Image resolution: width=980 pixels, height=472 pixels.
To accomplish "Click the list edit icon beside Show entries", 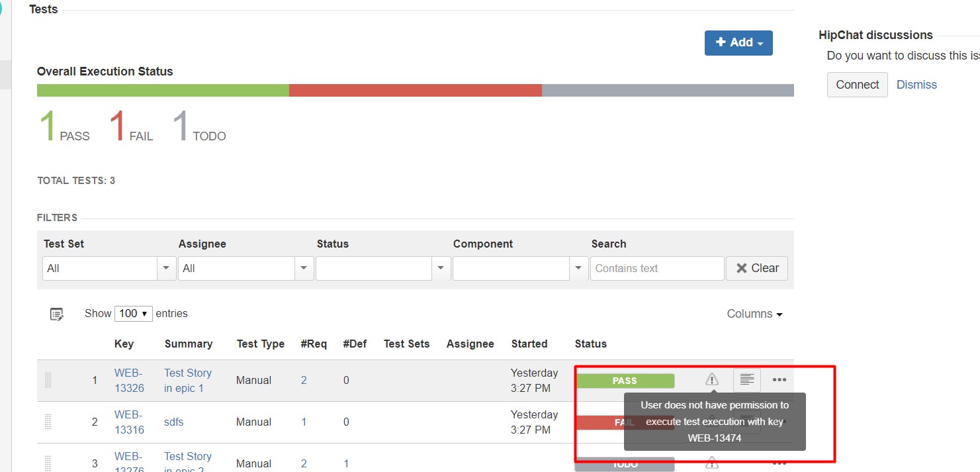I will point(57,314).
